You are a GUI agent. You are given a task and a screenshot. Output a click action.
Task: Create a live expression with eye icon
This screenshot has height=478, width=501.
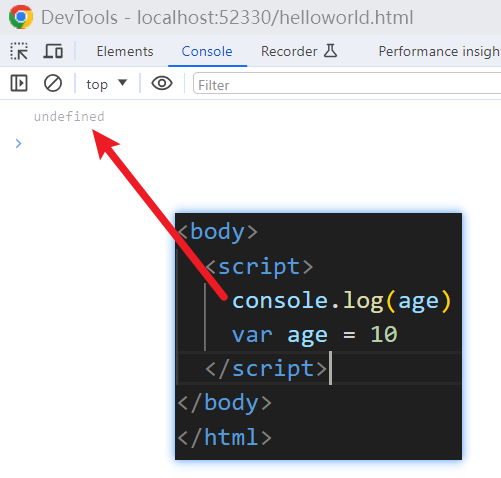(162, 83)
